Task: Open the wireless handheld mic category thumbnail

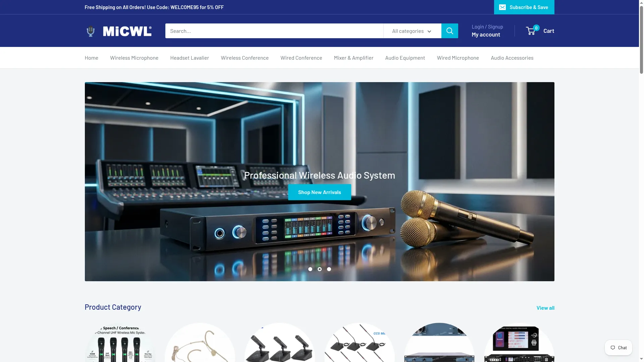Action: (x=120, y=342)
